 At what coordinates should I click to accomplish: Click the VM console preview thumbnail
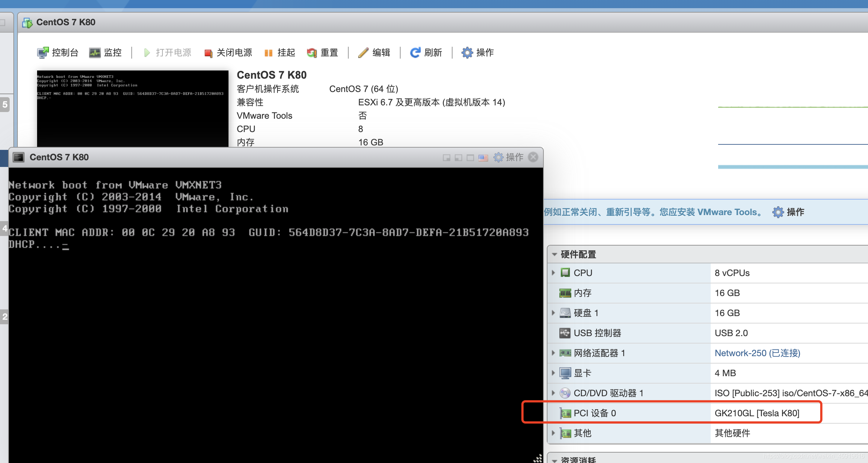pyautogui.click(x=132, y=108)
